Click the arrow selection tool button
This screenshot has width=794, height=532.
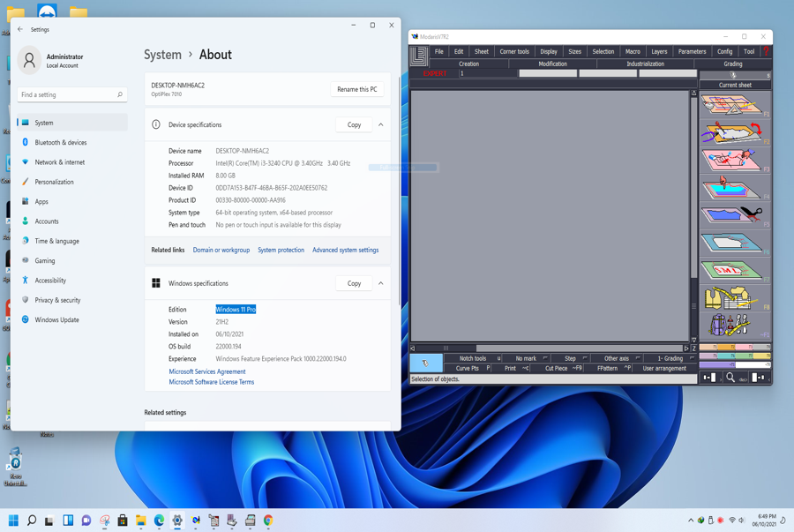coord(426,363)
